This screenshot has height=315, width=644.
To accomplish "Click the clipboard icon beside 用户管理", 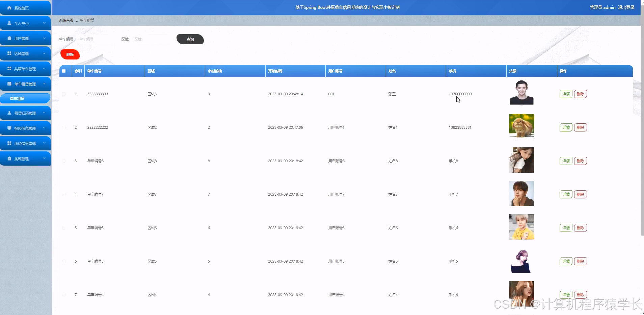I will click(x=9, y=38).
